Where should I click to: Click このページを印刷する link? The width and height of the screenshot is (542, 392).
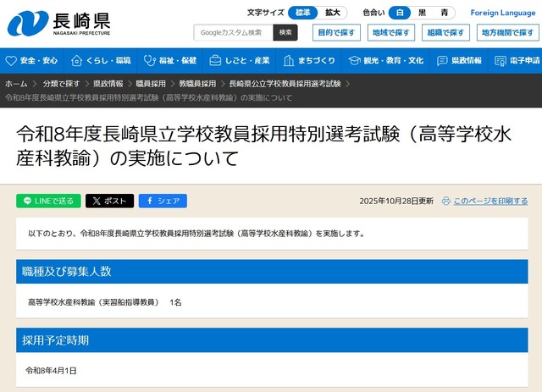[490, 201]
